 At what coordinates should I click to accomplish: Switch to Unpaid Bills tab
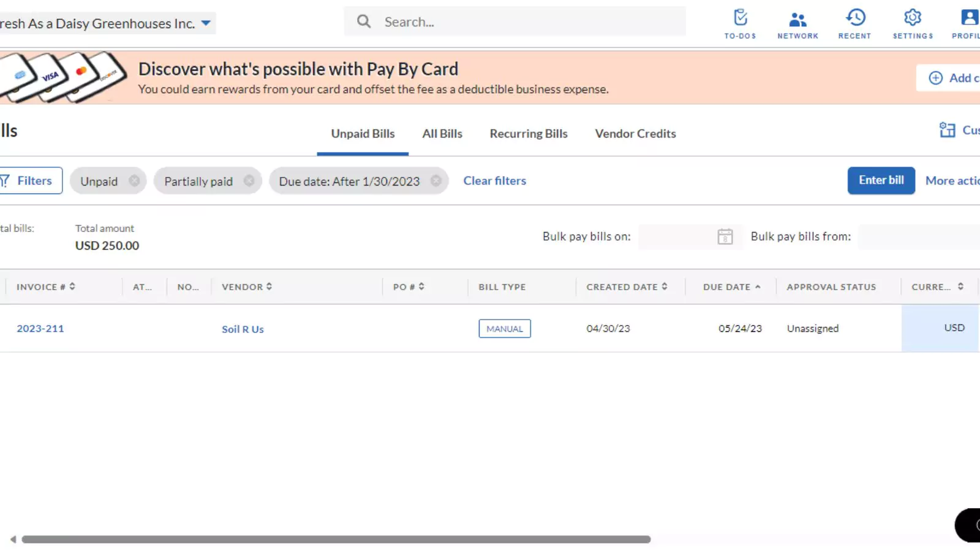pyautogui.click(x=363, y=133)
